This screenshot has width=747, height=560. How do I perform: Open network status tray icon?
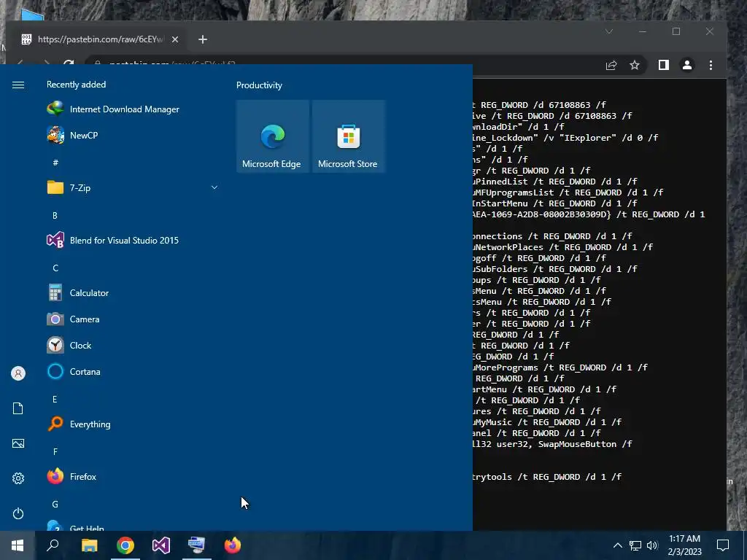635,545
